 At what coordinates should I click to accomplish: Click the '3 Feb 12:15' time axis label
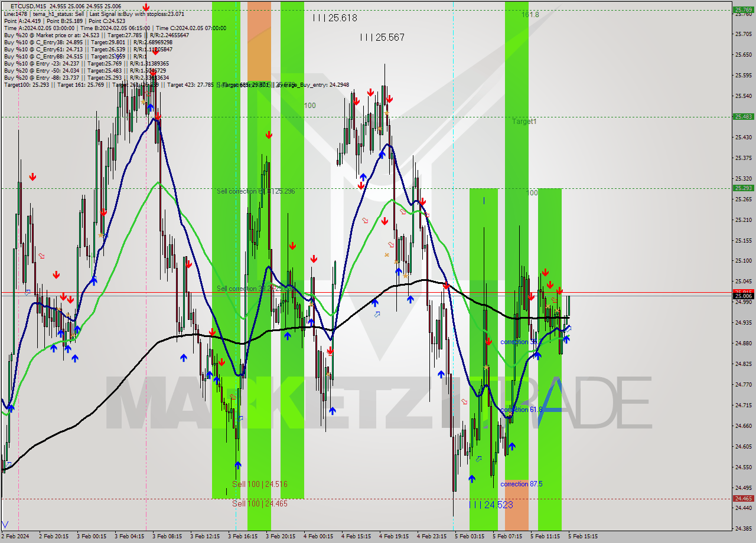point(205,537)
